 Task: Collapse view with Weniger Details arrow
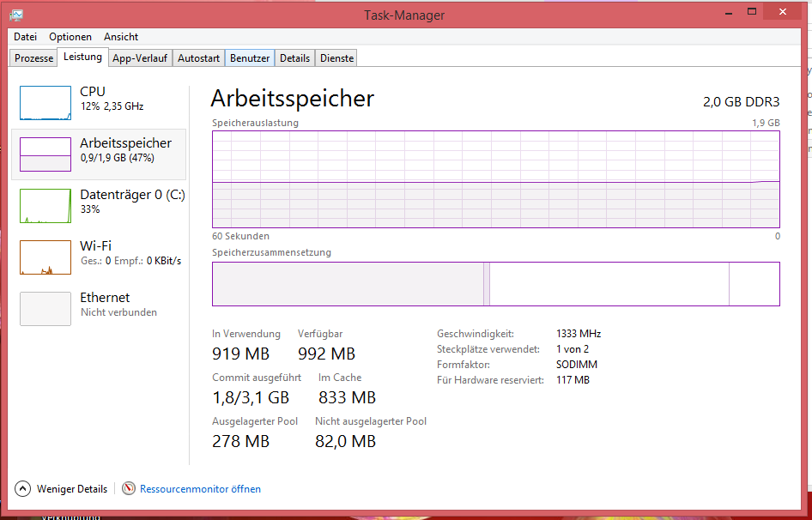click(22, 489)
